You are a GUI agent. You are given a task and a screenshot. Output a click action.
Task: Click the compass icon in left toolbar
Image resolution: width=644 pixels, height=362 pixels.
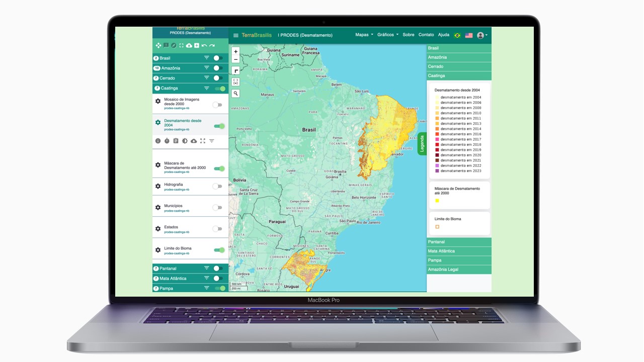point(174,45)
